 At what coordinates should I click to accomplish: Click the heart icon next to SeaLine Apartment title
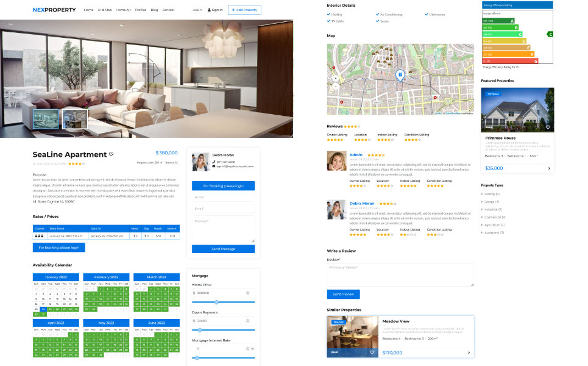111,154
